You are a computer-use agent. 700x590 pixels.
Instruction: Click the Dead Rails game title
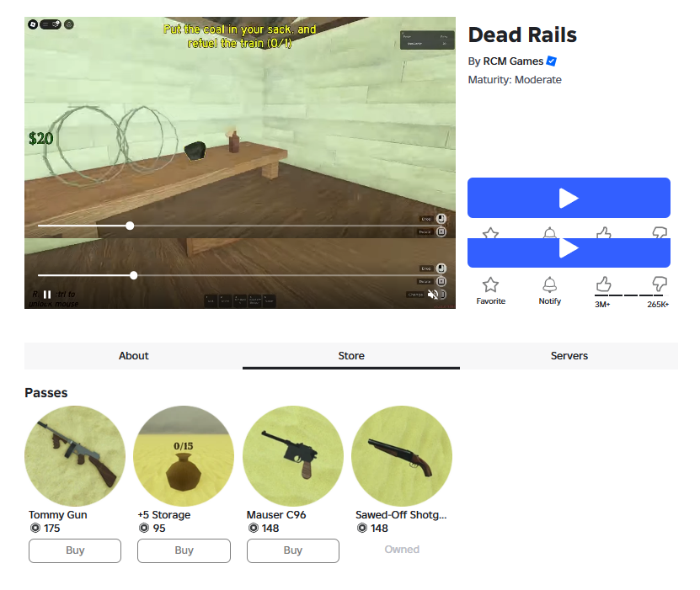[x=522, y=35]
